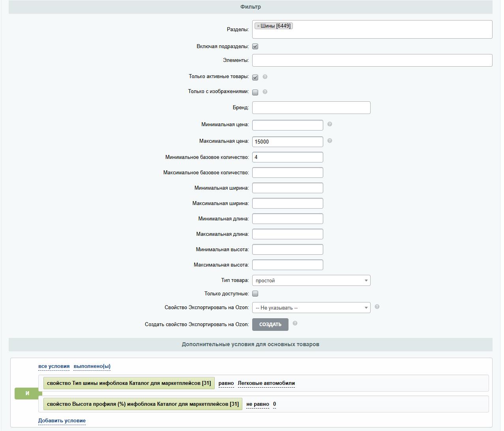Focus the Элементы input field

372,60
